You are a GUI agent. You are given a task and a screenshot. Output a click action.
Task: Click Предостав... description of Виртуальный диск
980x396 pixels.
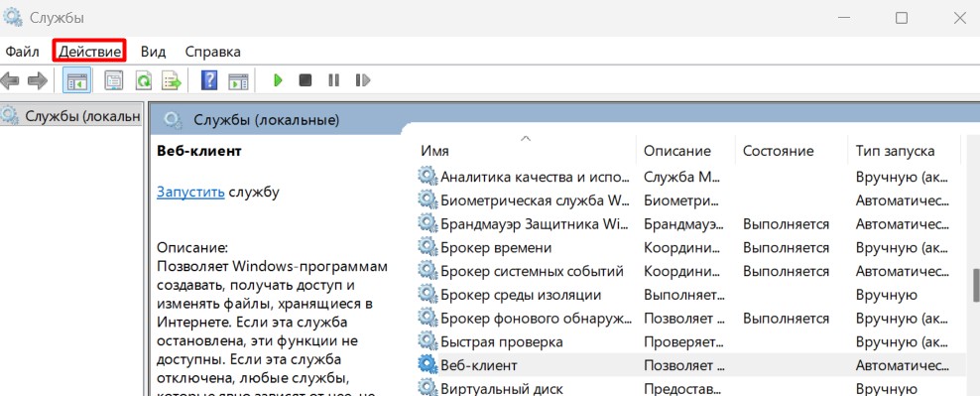pos(683,389)
